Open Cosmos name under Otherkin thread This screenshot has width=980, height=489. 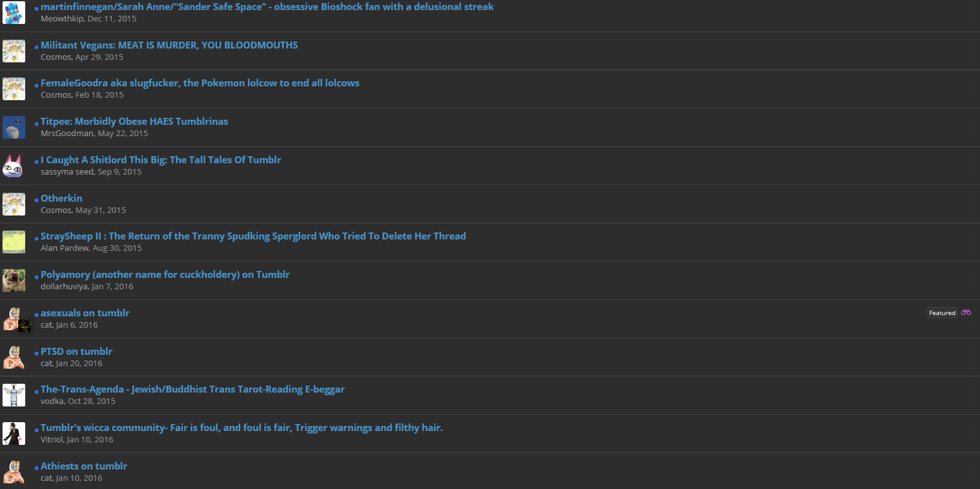[55, 210]
